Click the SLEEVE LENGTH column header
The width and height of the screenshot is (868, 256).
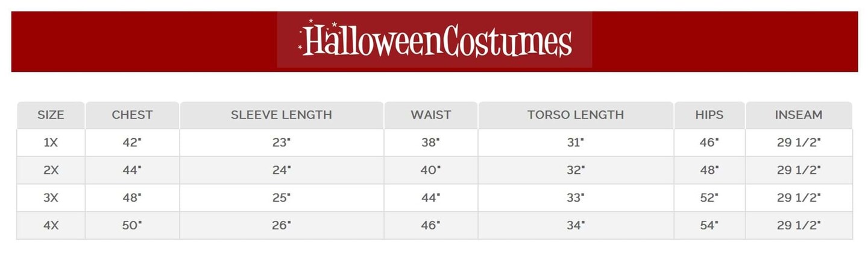tap(281, 115)
